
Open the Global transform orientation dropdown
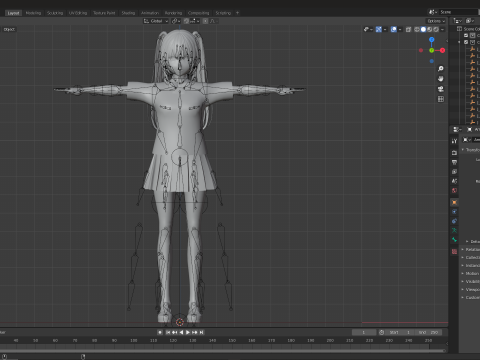(156, 21)
